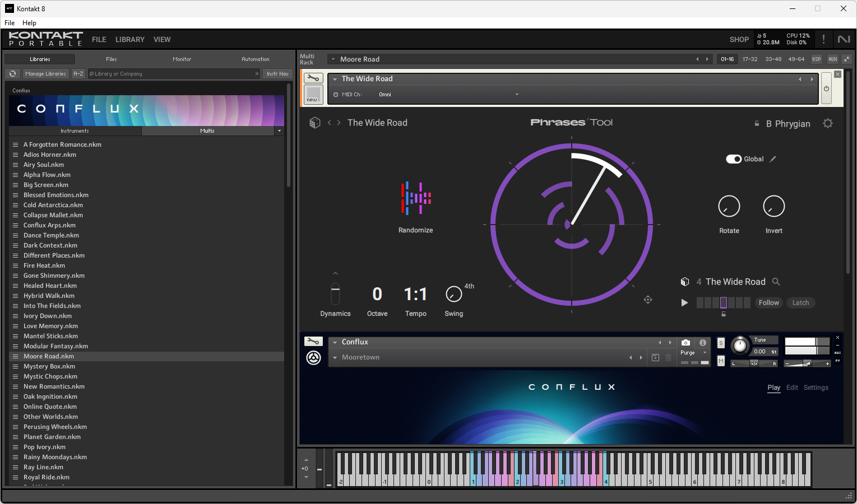Toggle the Global switch
Screen dimensions: 857x504
[734, 159]
